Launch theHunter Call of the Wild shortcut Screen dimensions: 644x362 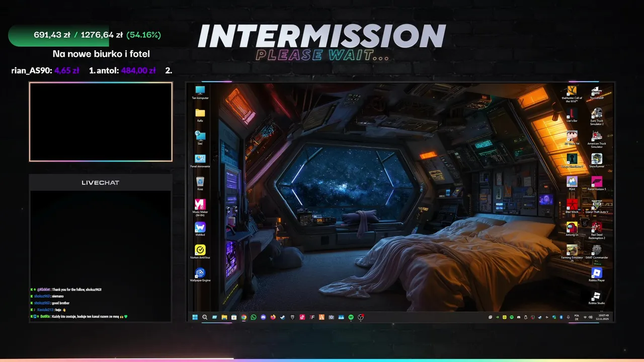pyautogui.click(x=572, y=94)
